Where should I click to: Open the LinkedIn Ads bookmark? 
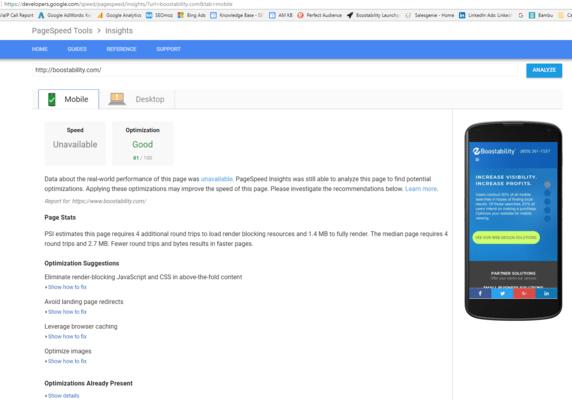(485, 15)
